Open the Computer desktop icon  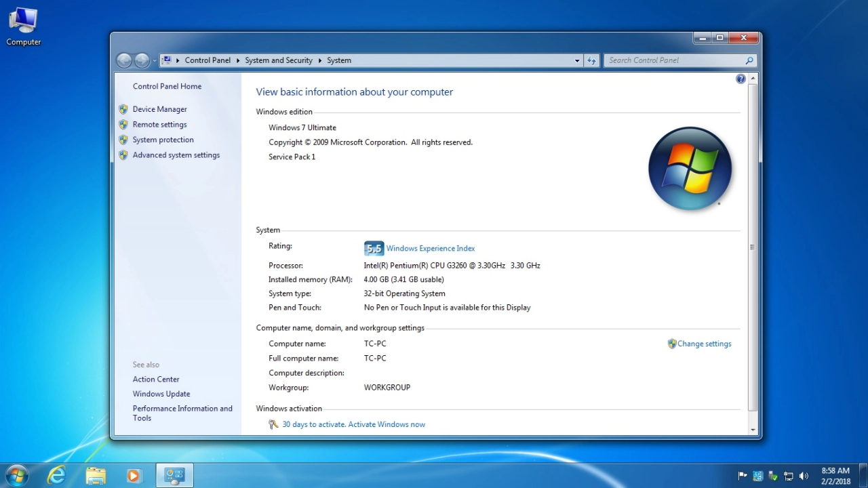23,27
